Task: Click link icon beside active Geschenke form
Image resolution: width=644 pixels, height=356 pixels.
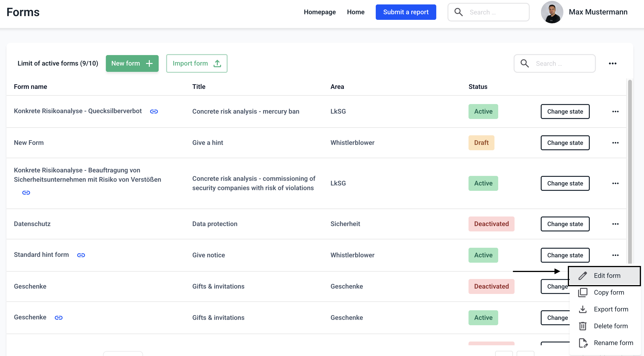Action: coord(58,318)
